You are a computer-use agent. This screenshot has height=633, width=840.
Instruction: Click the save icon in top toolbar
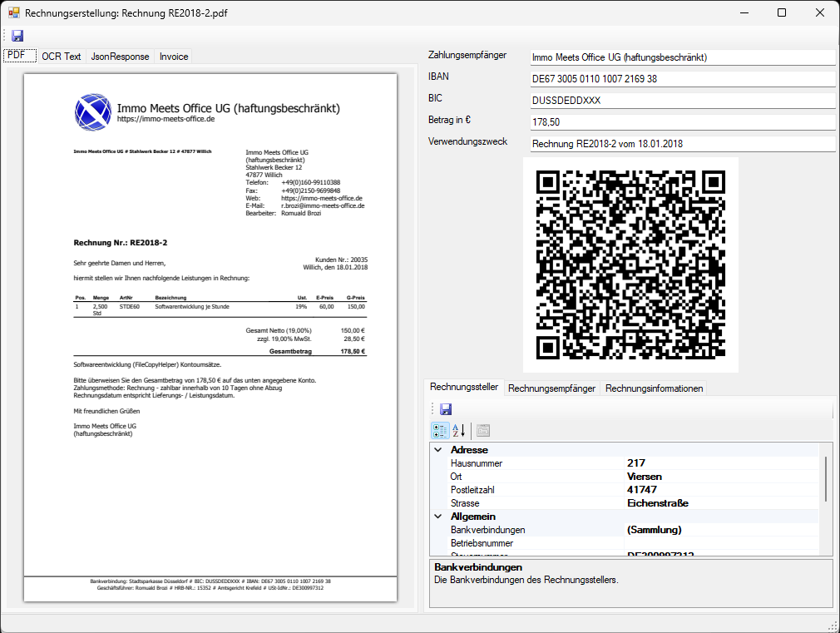pyautogui.click(x=17, y=36)
